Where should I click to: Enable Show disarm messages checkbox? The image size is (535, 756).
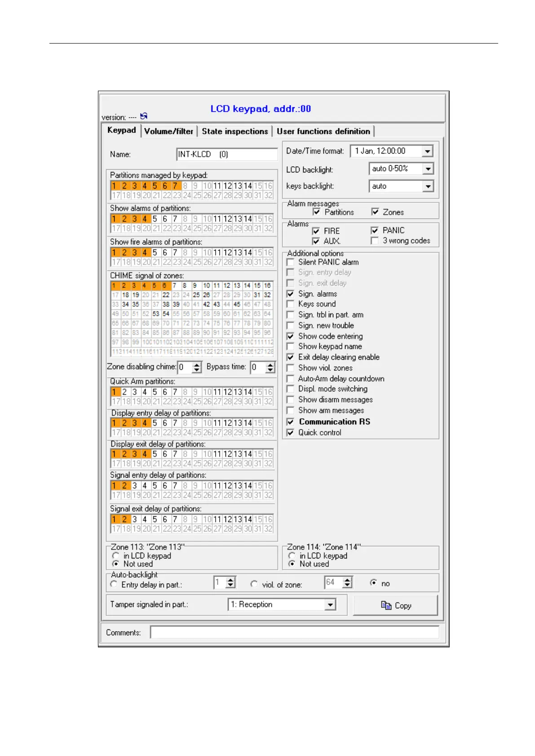(291, 400)
